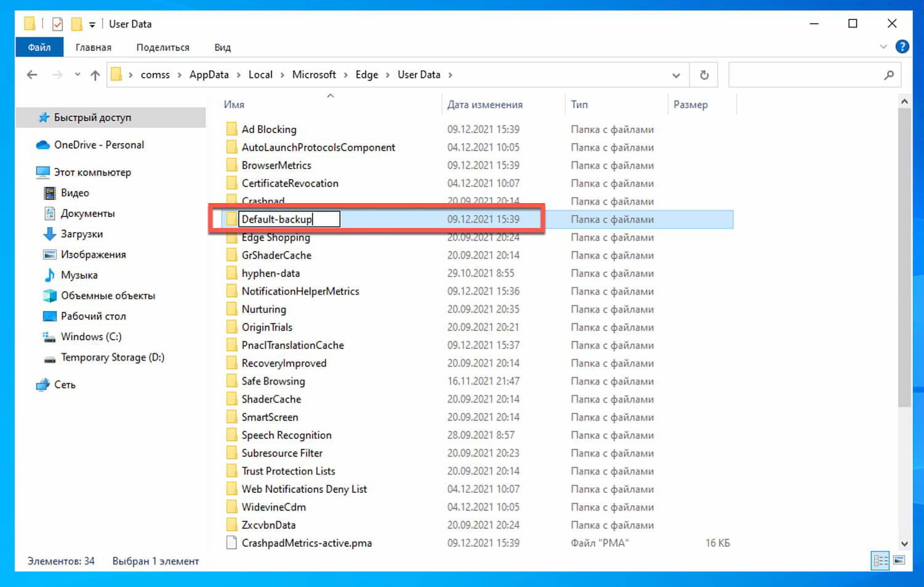924x587 pixels.
Task: Open Музыка in the navigation pane
Action: click(x=79, y=275)
